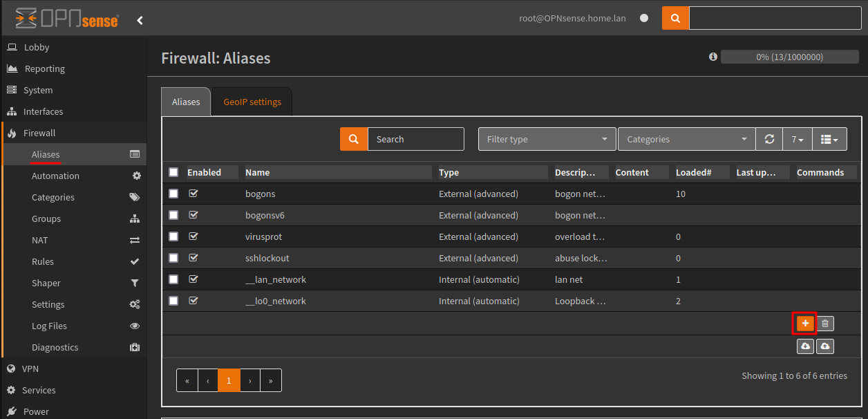Click the cloud upload import button
The height and width of the screenshot is (419, 868).
click(825, 346)
